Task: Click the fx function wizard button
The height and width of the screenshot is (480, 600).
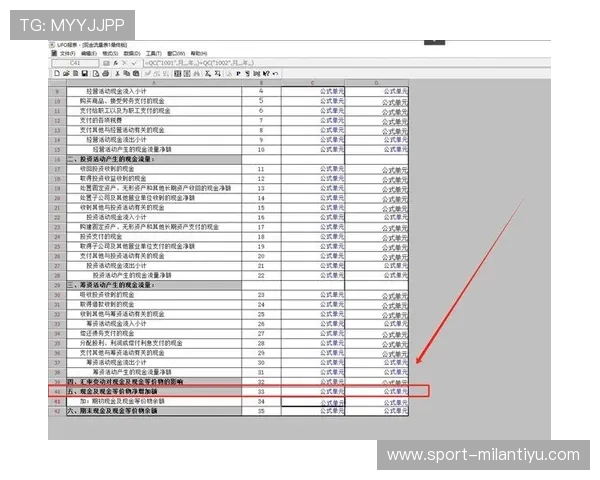Action: (116, 63)
